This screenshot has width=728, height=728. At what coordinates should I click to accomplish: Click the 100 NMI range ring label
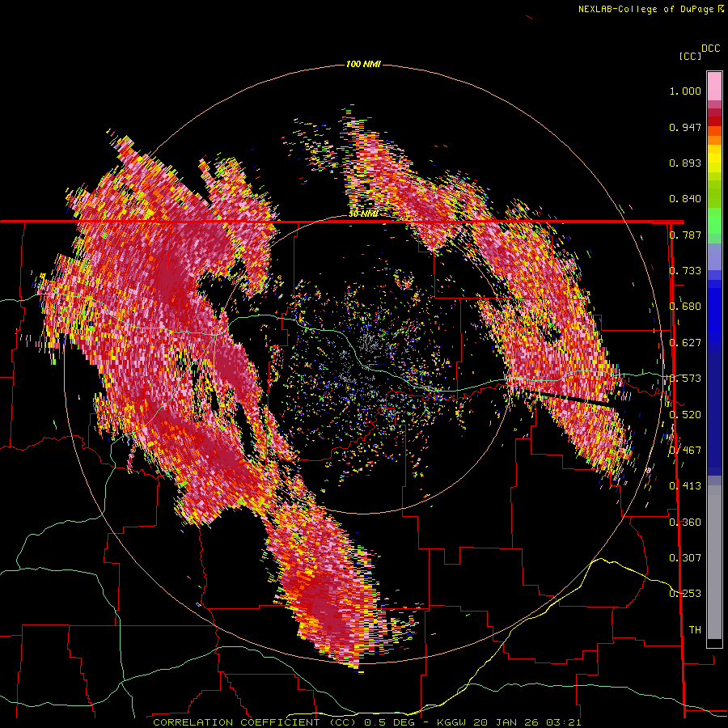pyautogui.click(x=363, y=64)
